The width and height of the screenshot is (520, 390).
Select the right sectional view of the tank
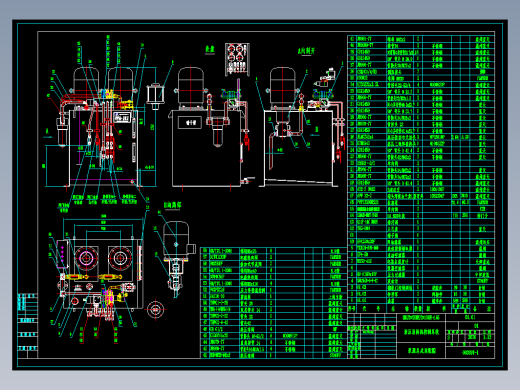pyautogui.click(x=302, y=127)
